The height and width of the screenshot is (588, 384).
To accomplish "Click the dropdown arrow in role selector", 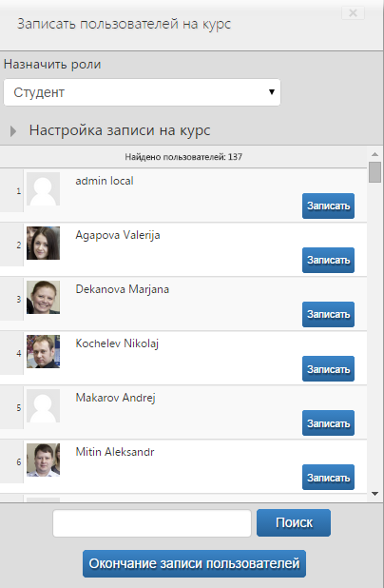I will (272, 92).
